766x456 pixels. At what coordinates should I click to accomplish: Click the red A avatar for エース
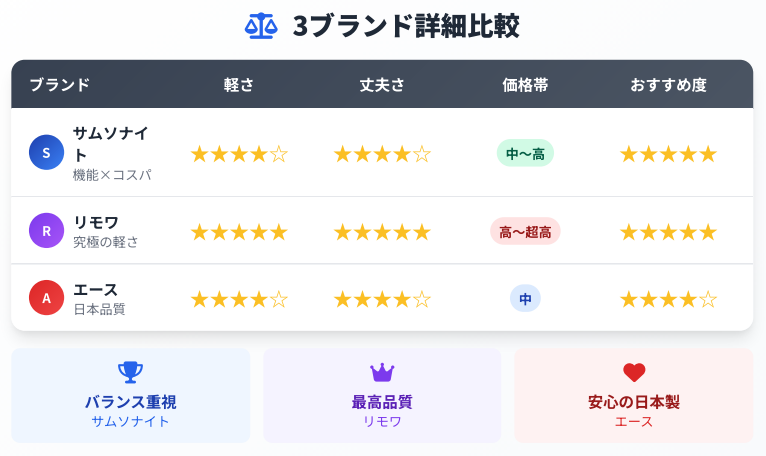(46, 298)
